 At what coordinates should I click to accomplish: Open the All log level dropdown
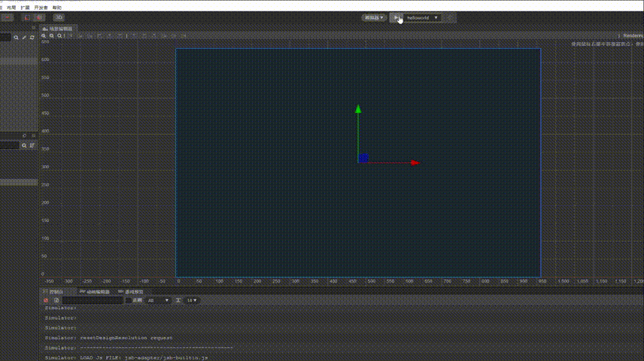pos(158,301)
